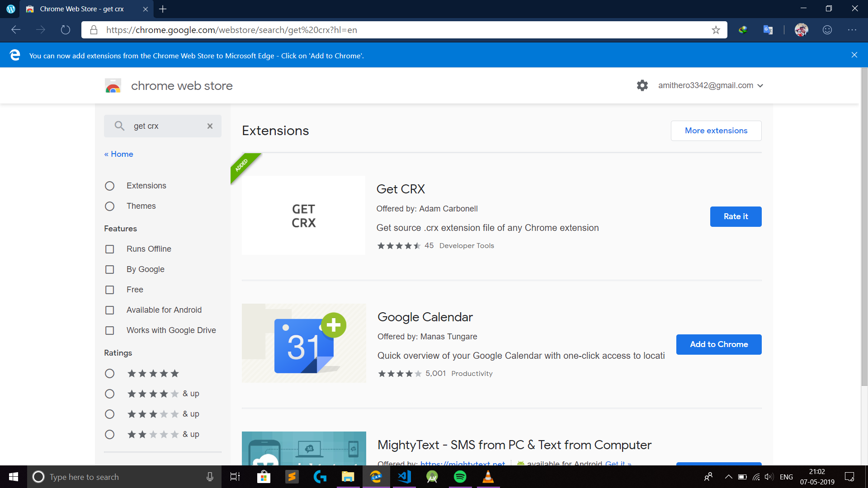
Task: Open the browser profile avatar
Action: pos(801,30)
